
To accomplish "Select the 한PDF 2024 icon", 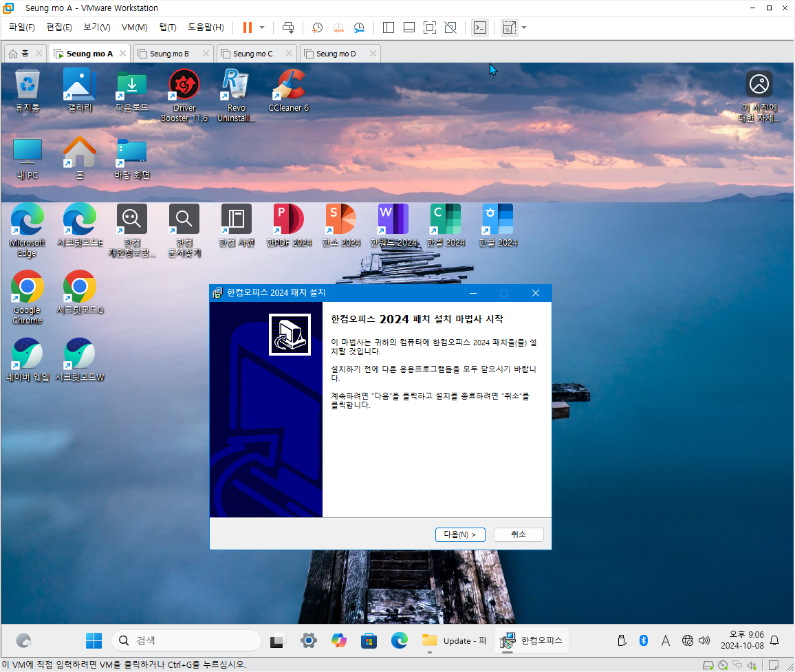I will tap(288, 226).
